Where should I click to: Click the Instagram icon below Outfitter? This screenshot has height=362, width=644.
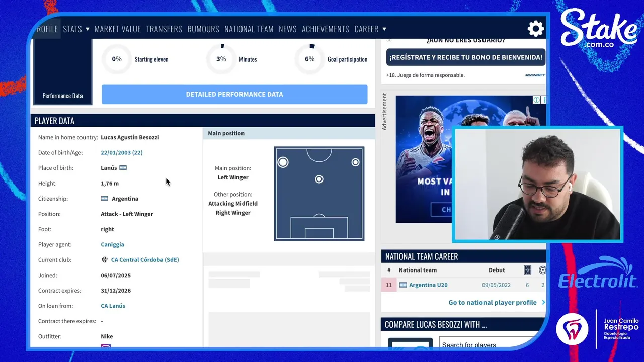pyautogui.click(x=106, y=347)
